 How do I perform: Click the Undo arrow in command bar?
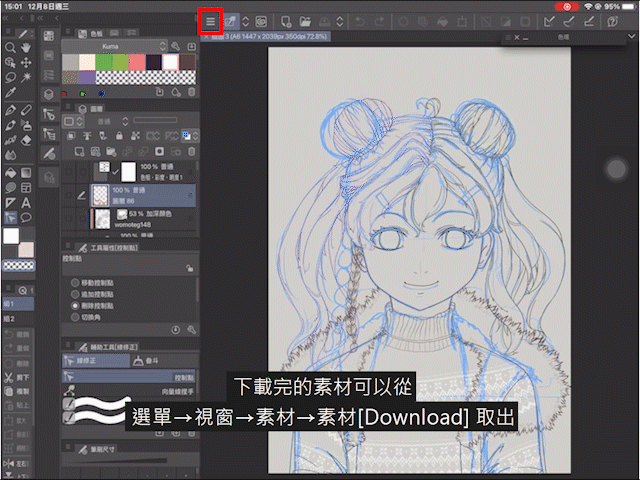point(360,21)
